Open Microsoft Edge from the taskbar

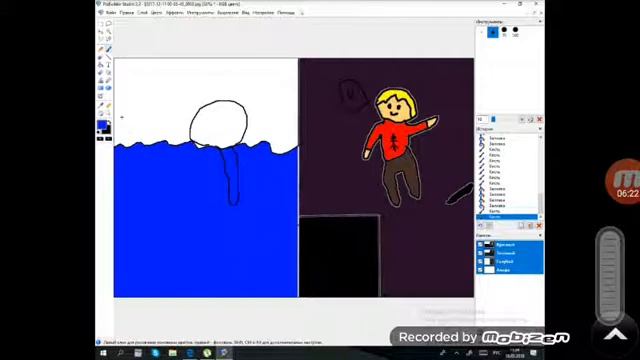[190, 353]
